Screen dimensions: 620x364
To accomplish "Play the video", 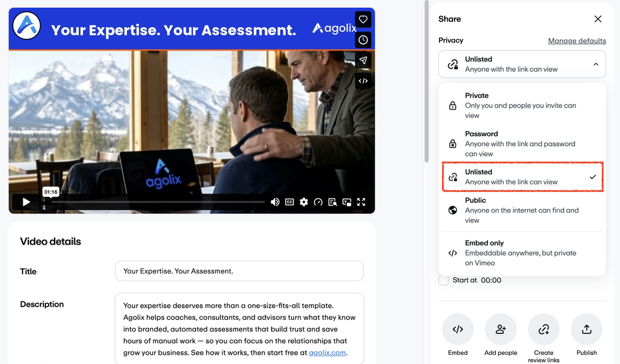I will 26,202.
